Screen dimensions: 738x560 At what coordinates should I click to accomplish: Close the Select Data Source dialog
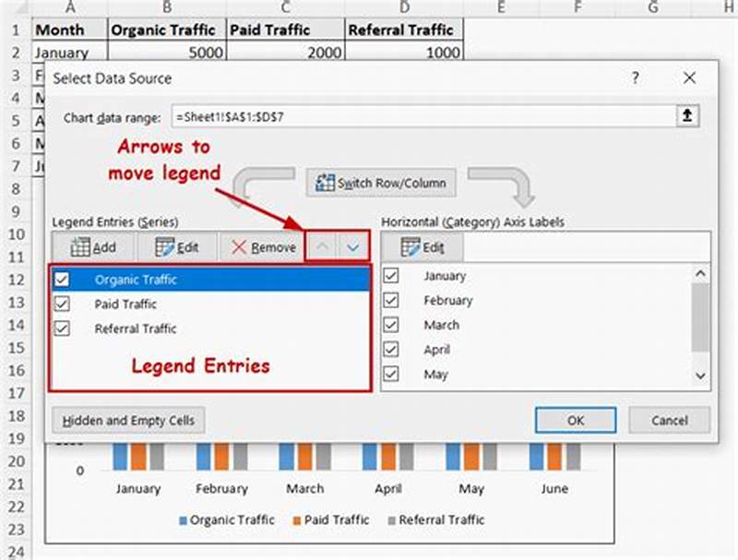[689, 78]
